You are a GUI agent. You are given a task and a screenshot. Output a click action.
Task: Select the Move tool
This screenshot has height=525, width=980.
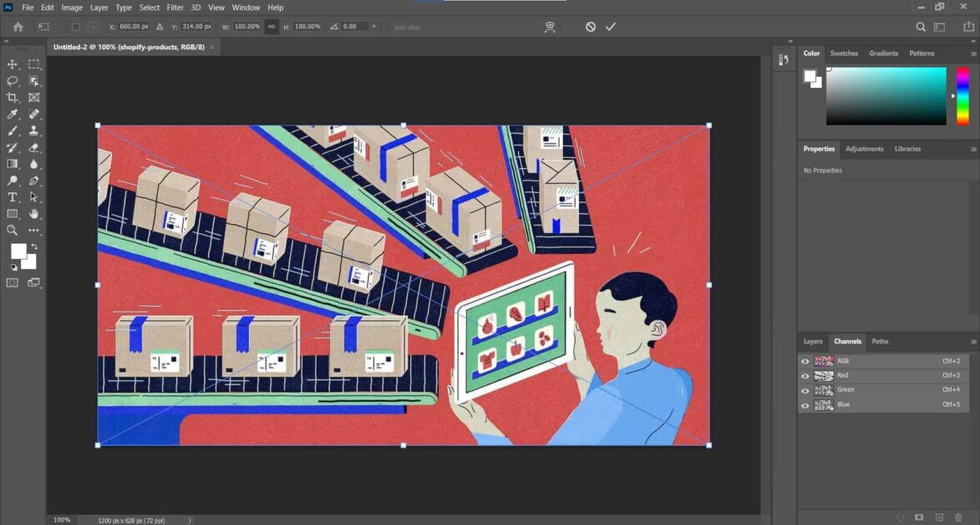click(13, 64)
